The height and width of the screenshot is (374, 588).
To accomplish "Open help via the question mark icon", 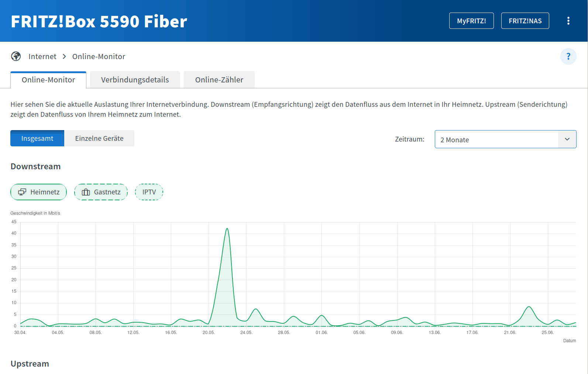I will click(x=568, y=57).
